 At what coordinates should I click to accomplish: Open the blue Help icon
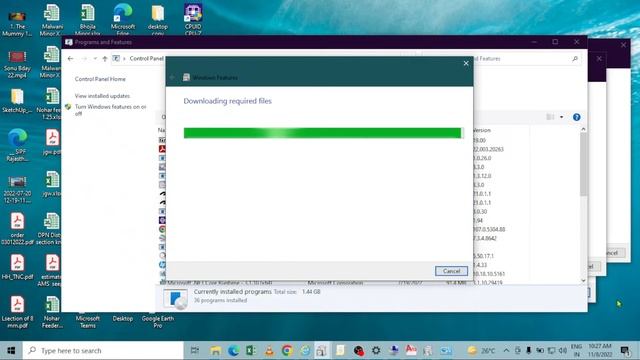[x=576, y=117]
